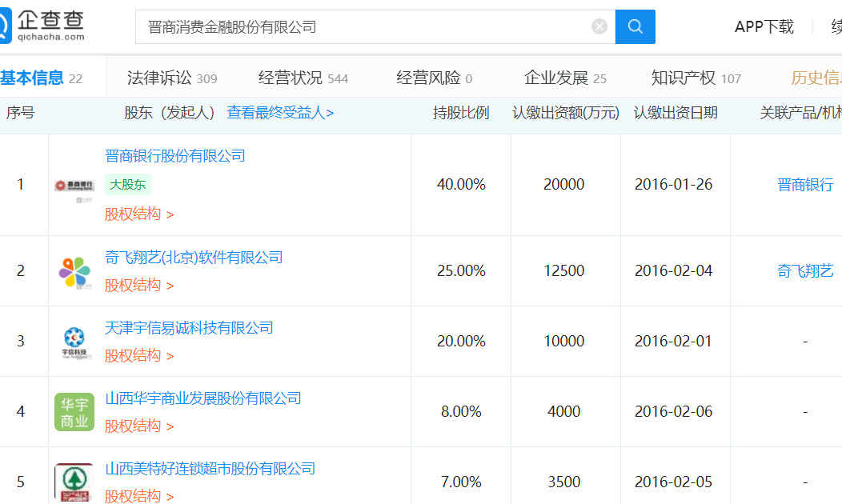Open shareholder 奇飞翔艺(北京)软件有限公司

tap(194, 258)
